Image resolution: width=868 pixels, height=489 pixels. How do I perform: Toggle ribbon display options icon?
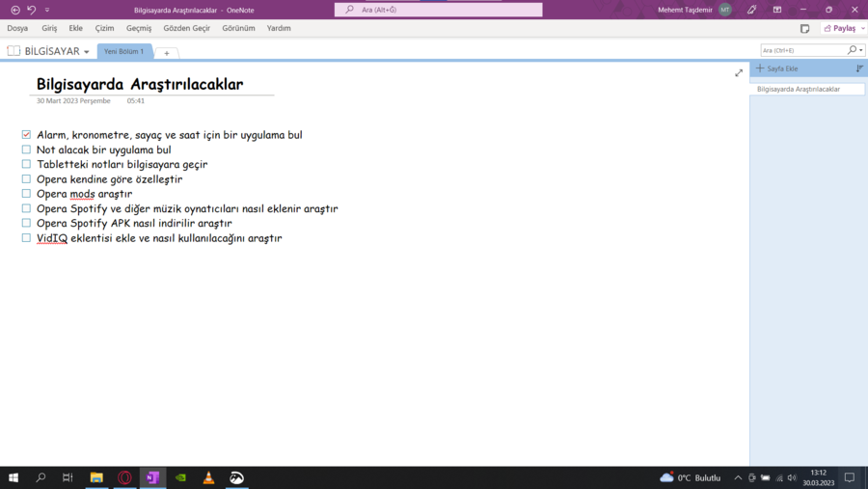tap(777, 10)
